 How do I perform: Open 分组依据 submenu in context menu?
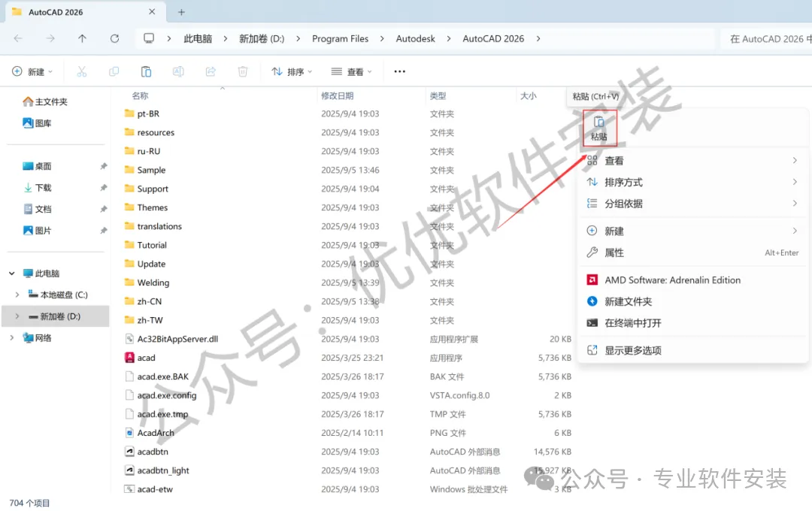point(693,204)
